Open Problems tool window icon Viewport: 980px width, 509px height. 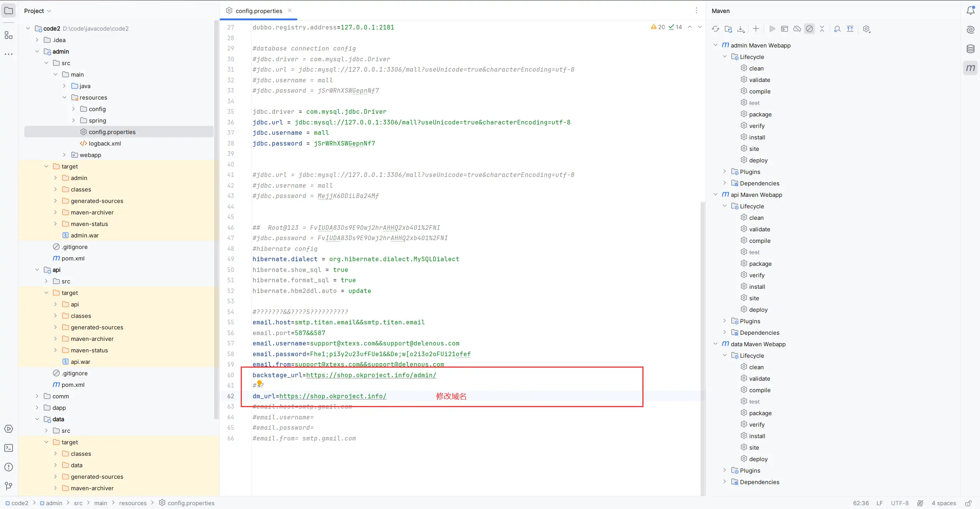(x=8, y=467)
